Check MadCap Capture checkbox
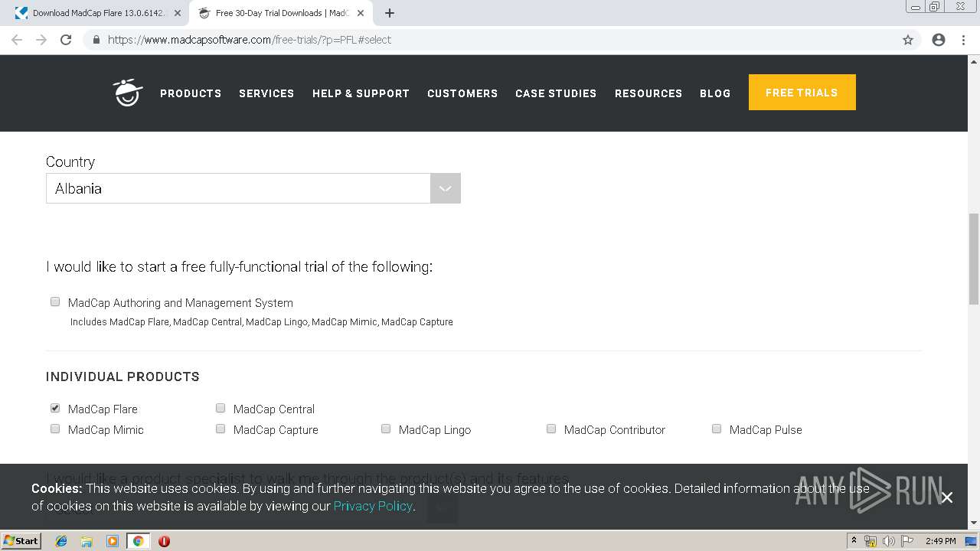Image resolution: width=980 pixels, height=551 pixels. coord(220,429)
